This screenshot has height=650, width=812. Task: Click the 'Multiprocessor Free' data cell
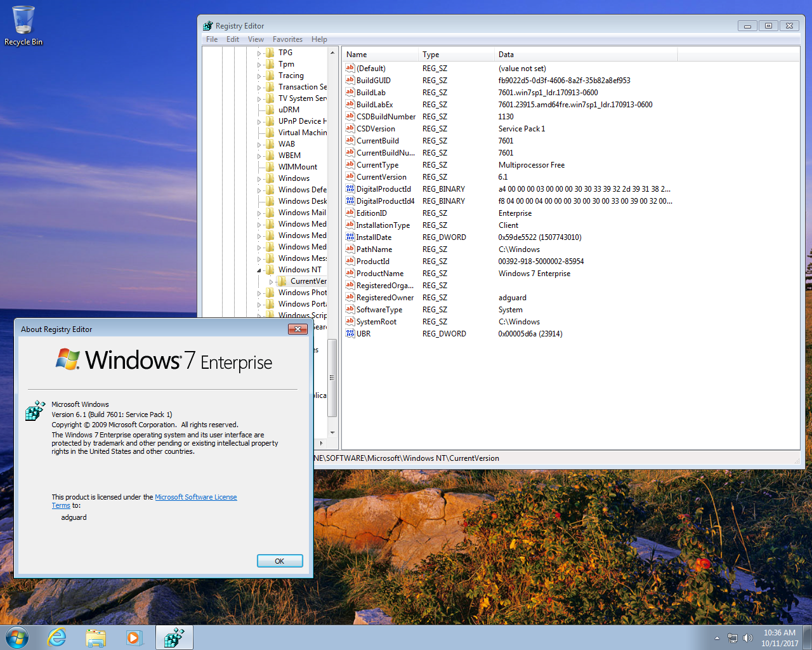(532, 165)
